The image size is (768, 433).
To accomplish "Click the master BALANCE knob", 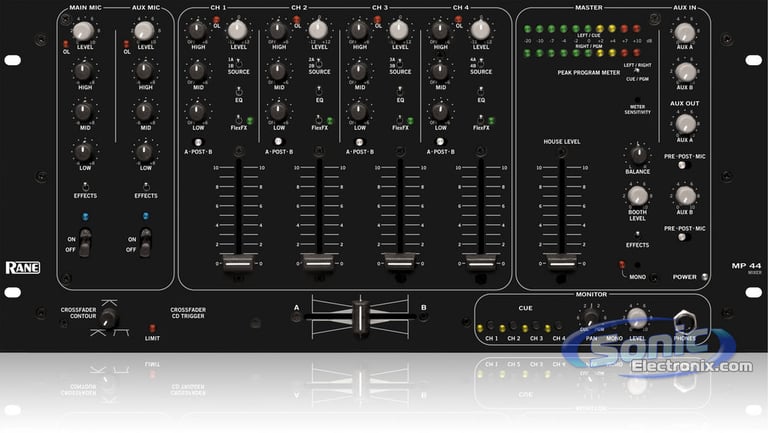I will (638, 155).
